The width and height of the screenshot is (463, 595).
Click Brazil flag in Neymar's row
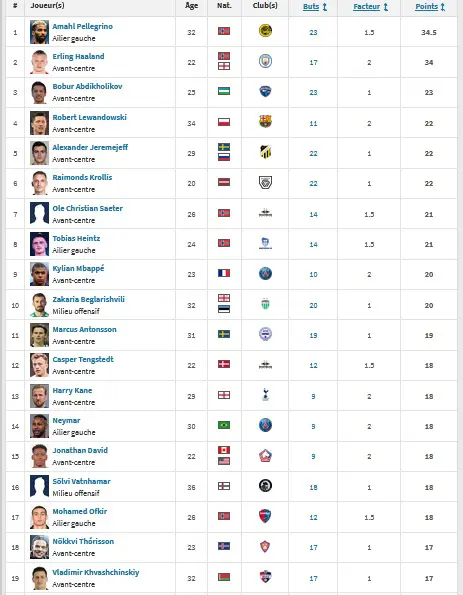coord(224,425)
